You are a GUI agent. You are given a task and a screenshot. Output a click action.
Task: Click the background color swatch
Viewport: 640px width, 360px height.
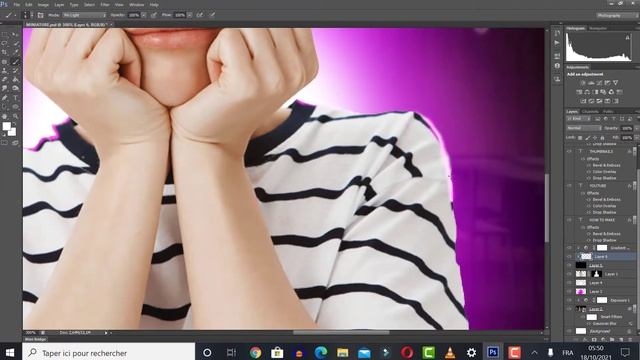tap(13, 132)
